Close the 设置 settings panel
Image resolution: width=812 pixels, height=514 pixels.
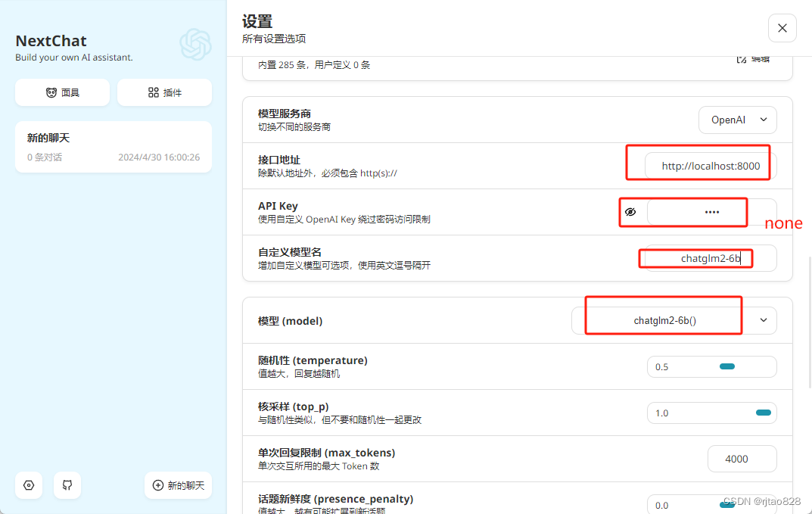pyautogui.click(x=782, y=27)
